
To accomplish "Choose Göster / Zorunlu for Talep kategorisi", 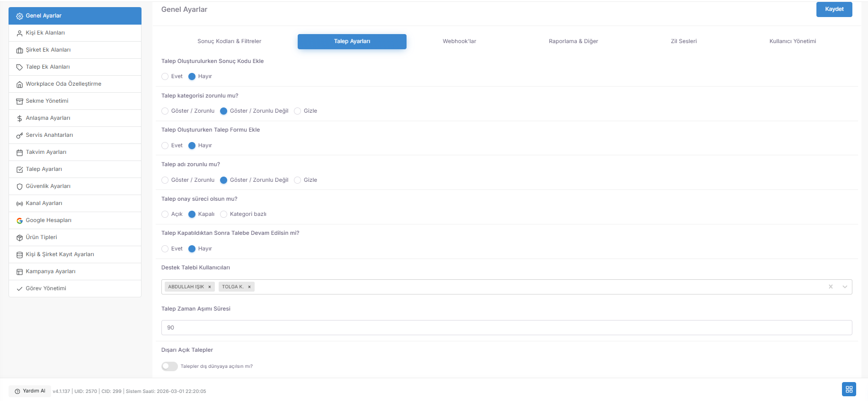I will [x=165, y=111].
